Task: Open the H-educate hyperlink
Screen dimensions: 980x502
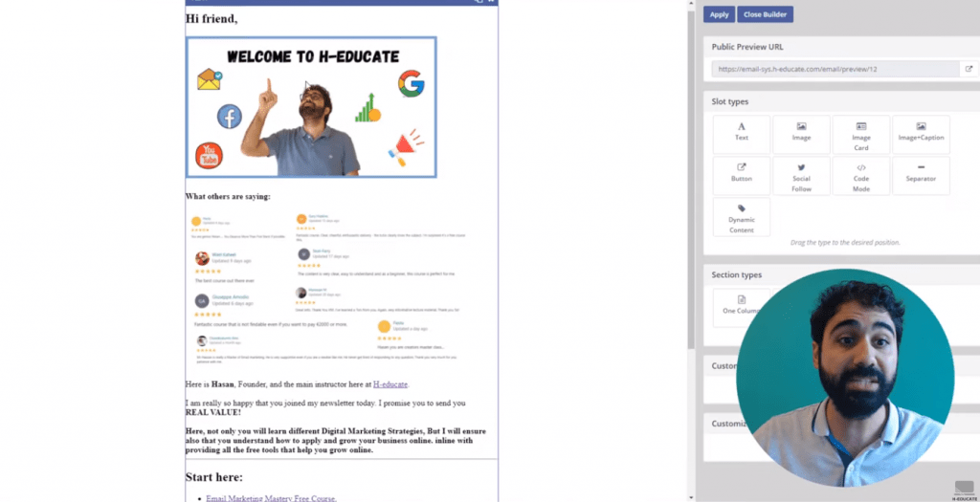Action: (x=390, y=384)
